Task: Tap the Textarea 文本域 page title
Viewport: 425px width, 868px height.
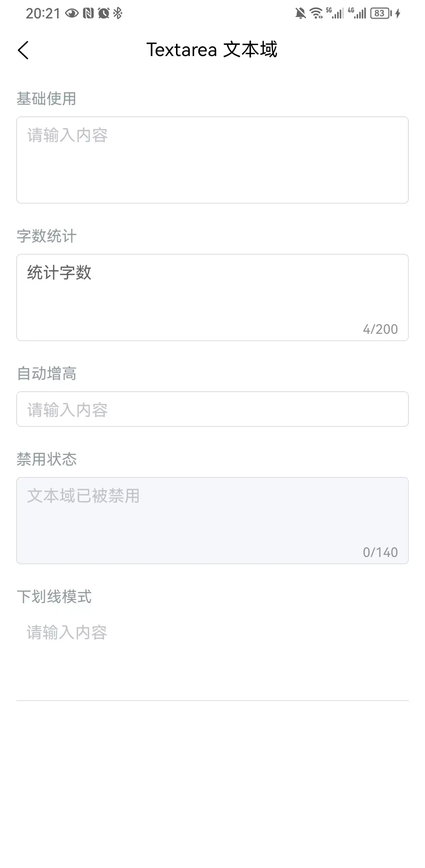Action: [212, 50]
